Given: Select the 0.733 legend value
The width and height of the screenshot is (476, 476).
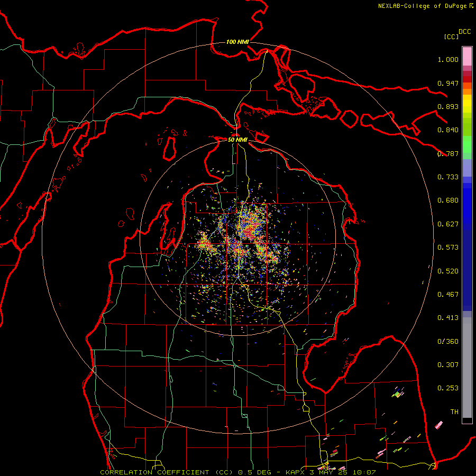Looking at the screenshot, I should [448, 177].
